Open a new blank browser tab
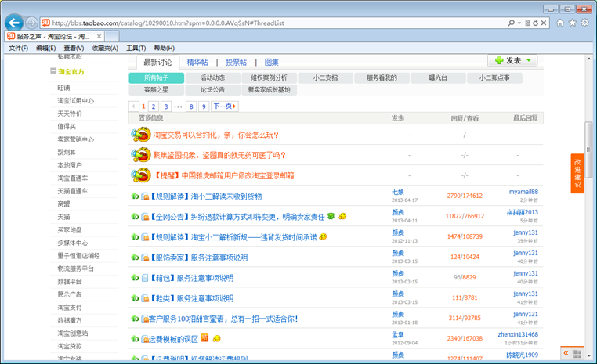 [111, 37]
